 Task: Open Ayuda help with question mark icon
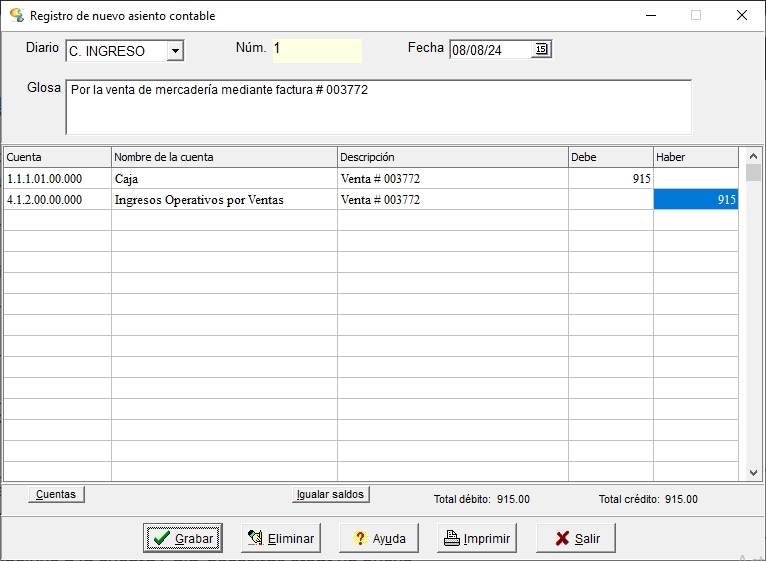tap(378, 538)
